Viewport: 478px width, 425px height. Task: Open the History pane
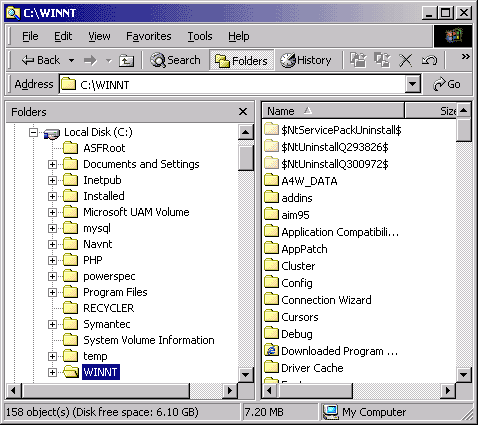[x=306, y=60]
